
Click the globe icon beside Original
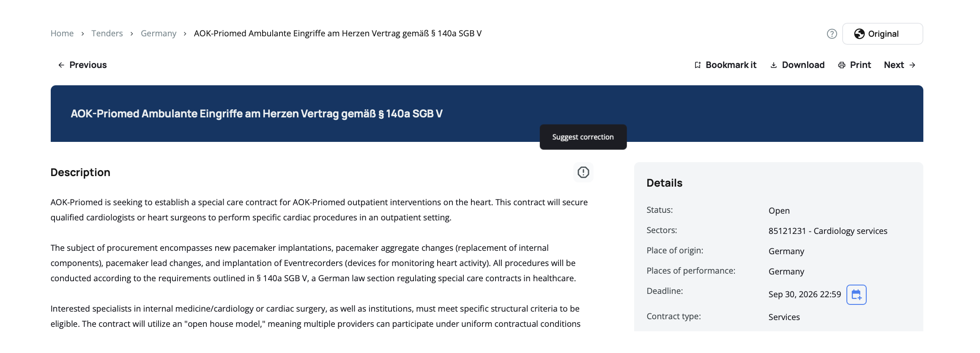[x=859, y=34]
